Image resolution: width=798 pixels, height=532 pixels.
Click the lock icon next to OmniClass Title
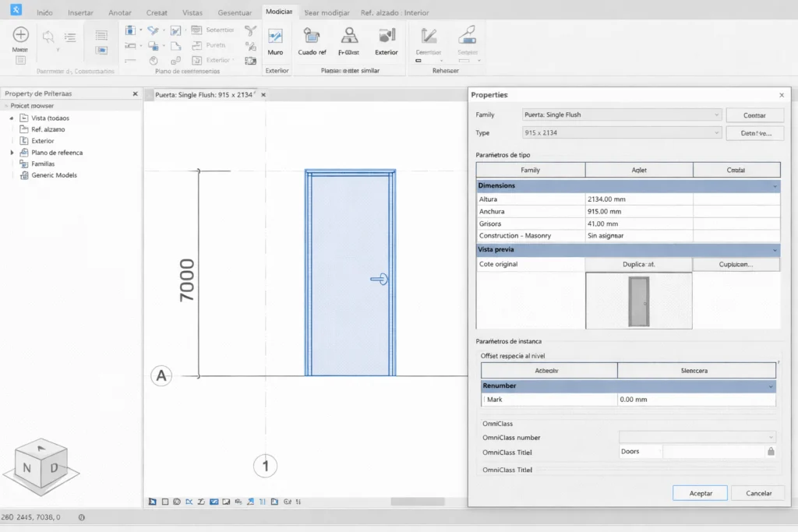pyautogui.click(x=770, y=451)
